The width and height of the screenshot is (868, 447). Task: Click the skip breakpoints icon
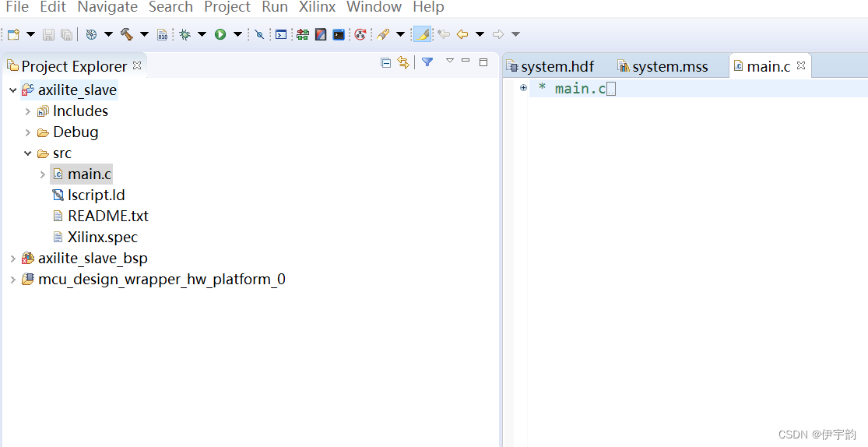tap(259, 34)
